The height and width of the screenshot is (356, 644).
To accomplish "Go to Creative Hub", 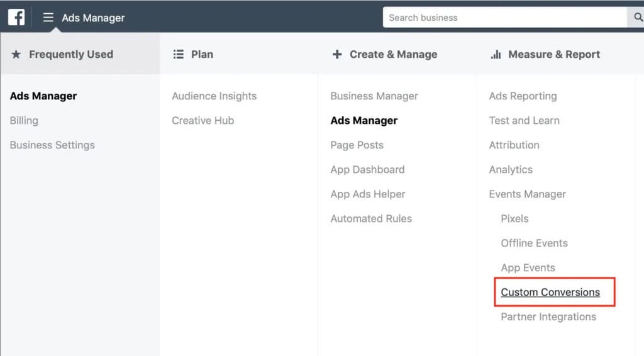I will coord(203,121).
